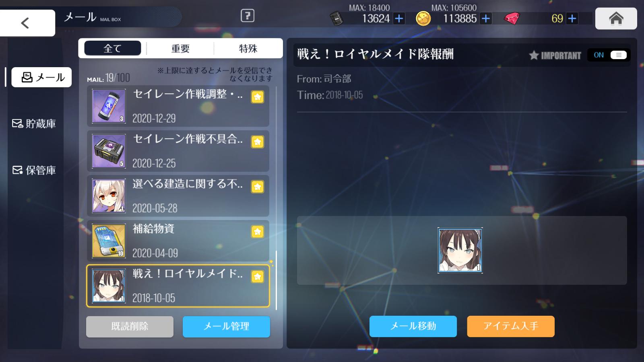Viewport: 644px width, 362px height.
Task: Return home with the house icon
Action: [616, 19]
